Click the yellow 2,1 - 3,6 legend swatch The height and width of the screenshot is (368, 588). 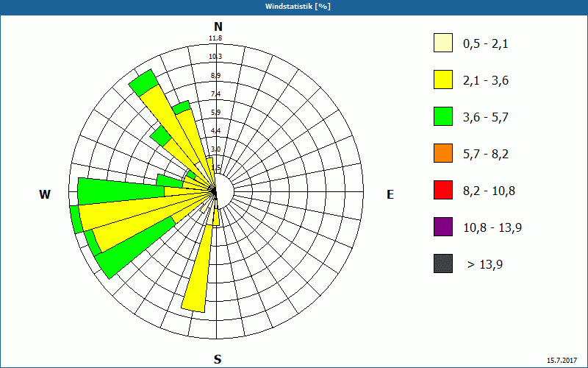[443, 79]
